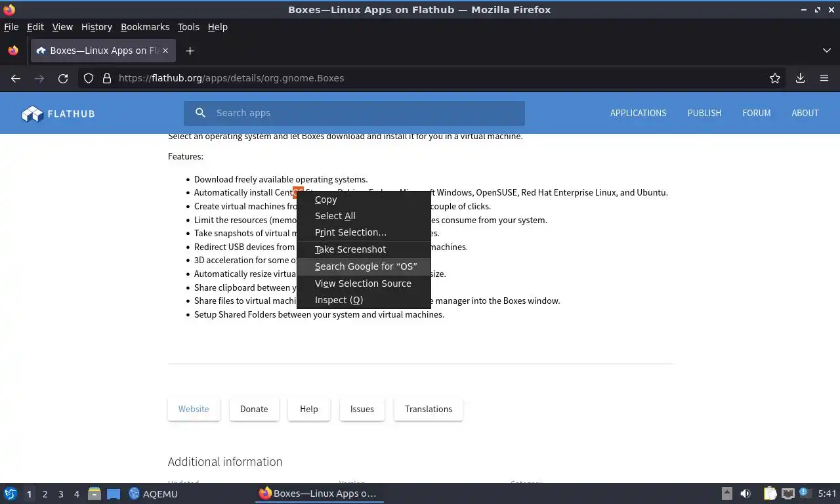The height and width of the screenshot is (504, 840).
Task: Open the Firefox View pinned icon
Action: click(13, 51)
